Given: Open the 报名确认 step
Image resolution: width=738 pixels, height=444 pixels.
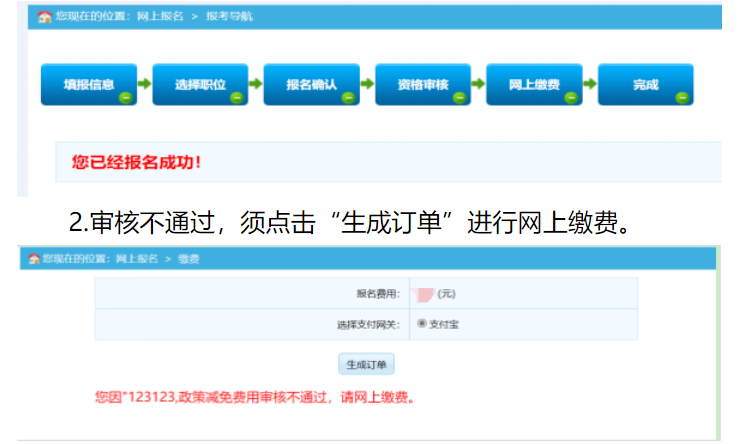Looking at the screenshot, I should coord(311,85).
